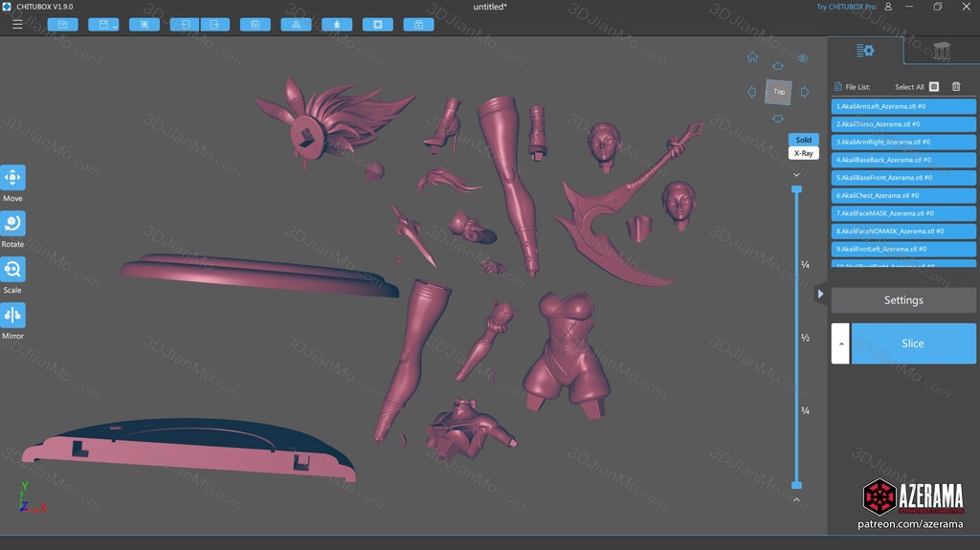Image resolution: width=980 pixels, height=550 pixels.
Task: Select 6.AkaliChest_Azerama.stl in file list
Action: [903, 196]
